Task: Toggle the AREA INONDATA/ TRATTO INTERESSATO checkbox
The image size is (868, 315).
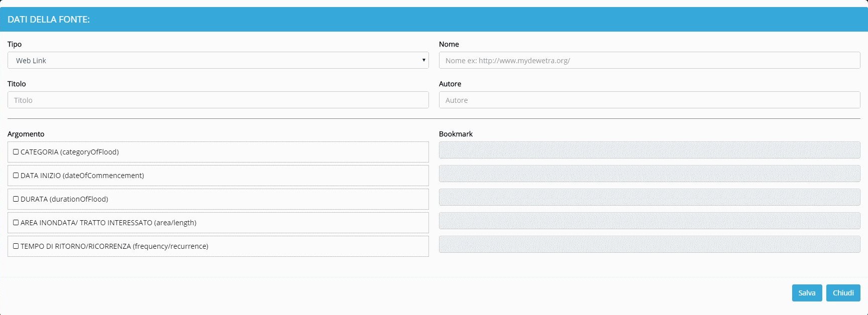Action: [16, 223]
